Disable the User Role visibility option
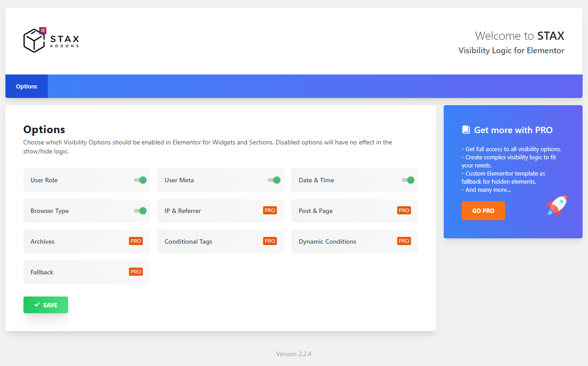588x366 pixels. point(140,180)
